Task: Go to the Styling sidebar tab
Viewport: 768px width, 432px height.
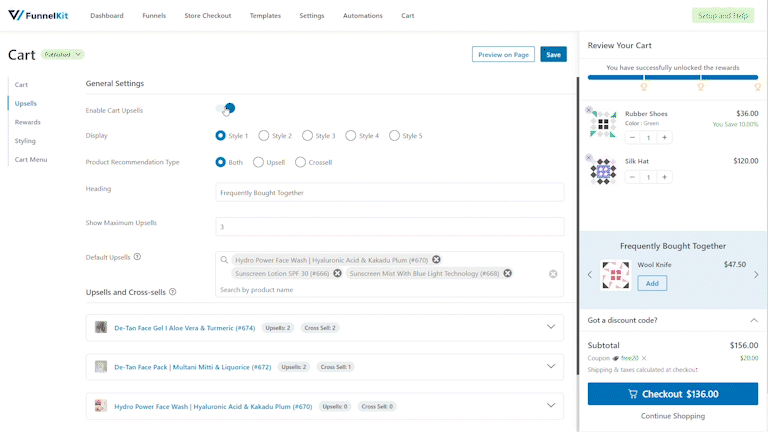Action: click(x=25, y=141)
